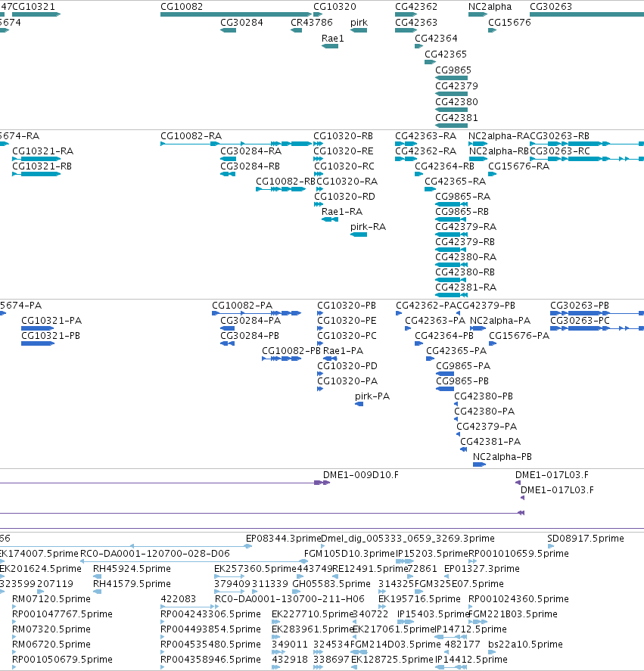Click protein CG42362-PA
This screenshot has height=671, width=644.
tap(399, 313)
